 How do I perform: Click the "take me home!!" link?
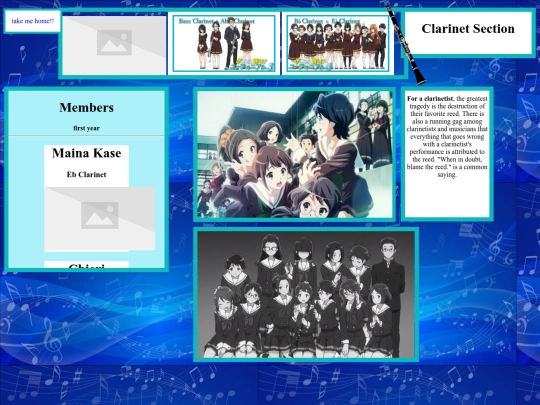click(x=33, y=21)
